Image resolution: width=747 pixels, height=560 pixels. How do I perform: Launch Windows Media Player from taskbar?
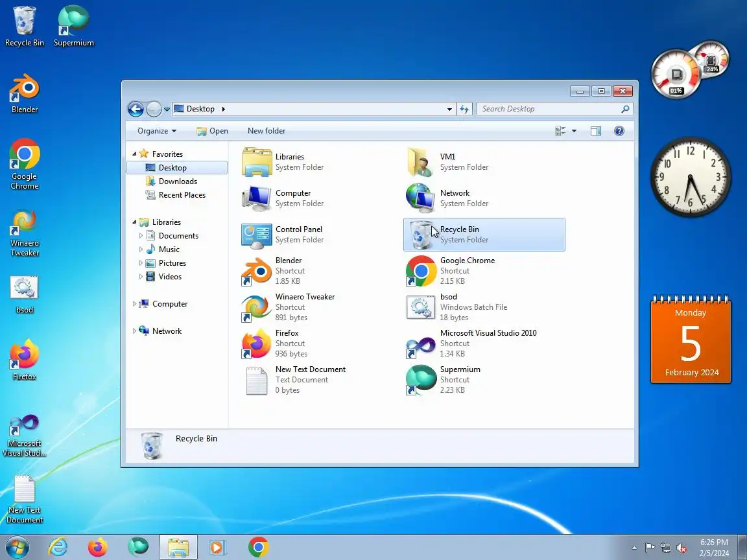217,548
